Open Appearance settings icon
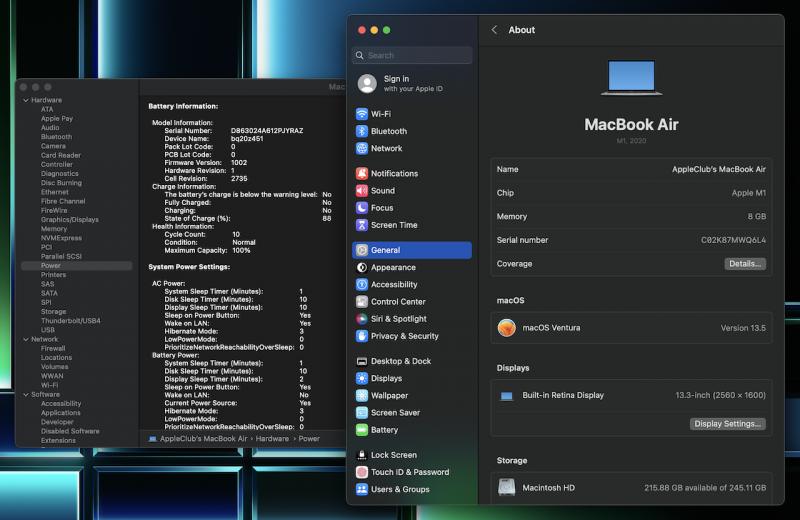 tap(362, 267)
